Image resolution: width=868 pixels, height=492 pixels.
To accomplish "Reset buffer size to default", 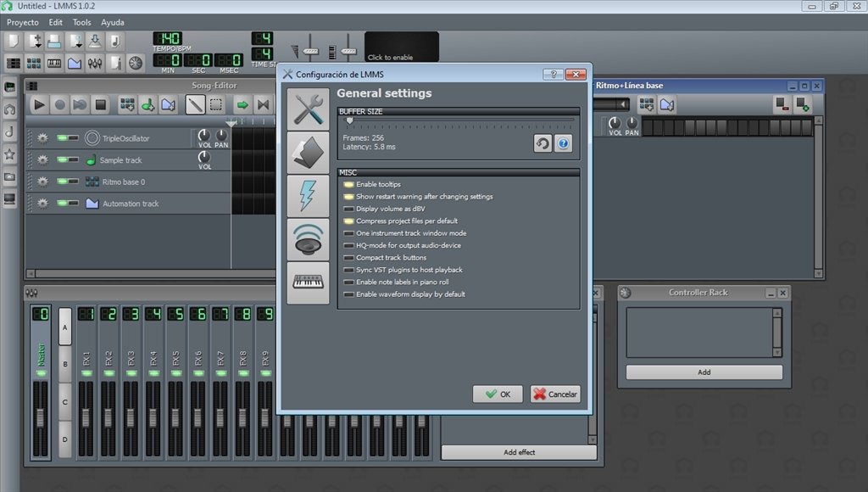I will [x=542, y=143].
